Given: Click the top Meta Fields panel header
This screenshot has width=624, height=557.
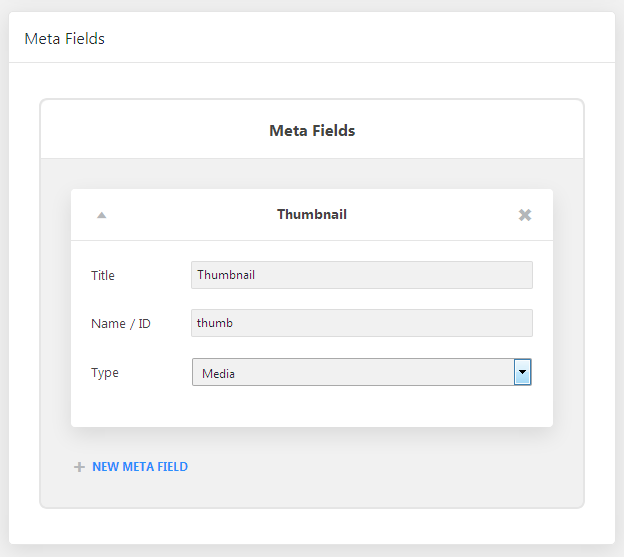Looking at the screenshot, I should [312, 37].
